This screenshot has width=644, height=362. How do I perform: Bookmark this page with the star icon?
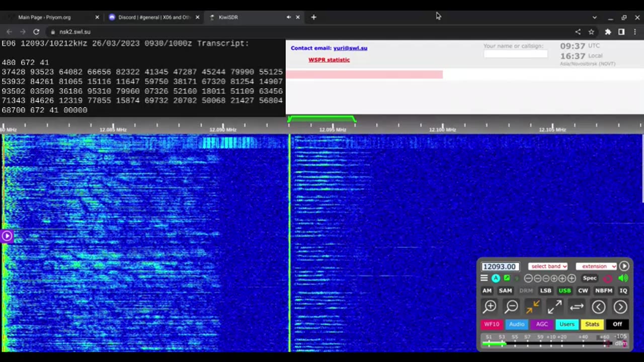(x=591, y=32)
